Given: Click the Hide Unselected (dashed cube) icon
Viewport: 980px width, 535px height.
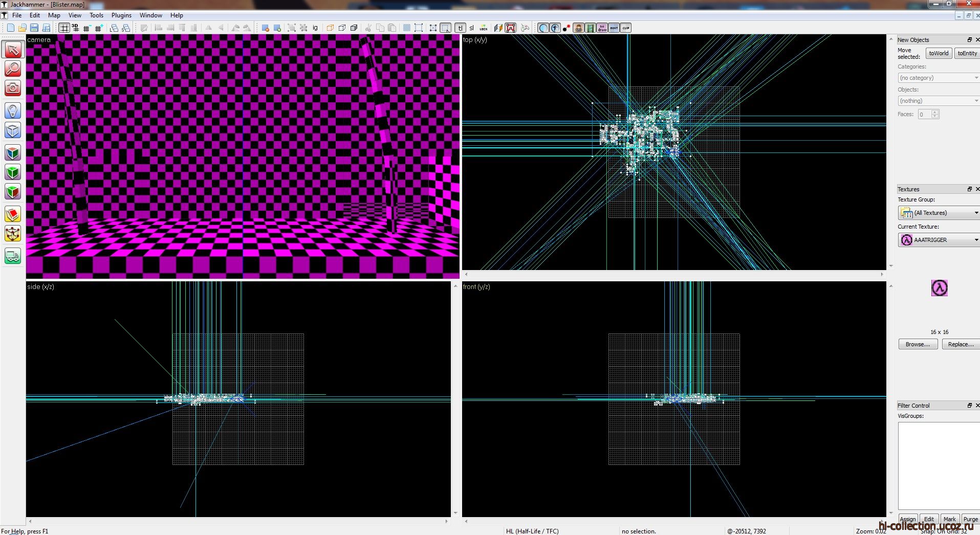Looking at the screenshot, I should tap(342, 28).
